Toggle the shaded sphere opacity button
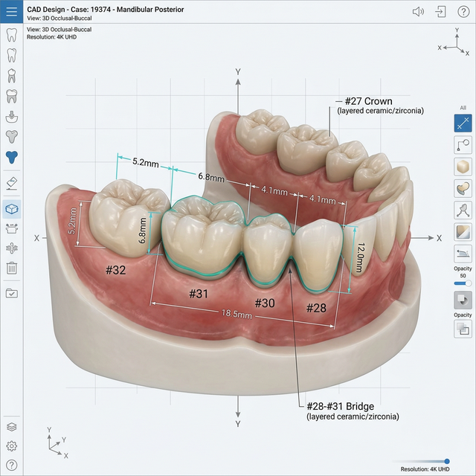The image size is (476, 476). tap(463, 300)
